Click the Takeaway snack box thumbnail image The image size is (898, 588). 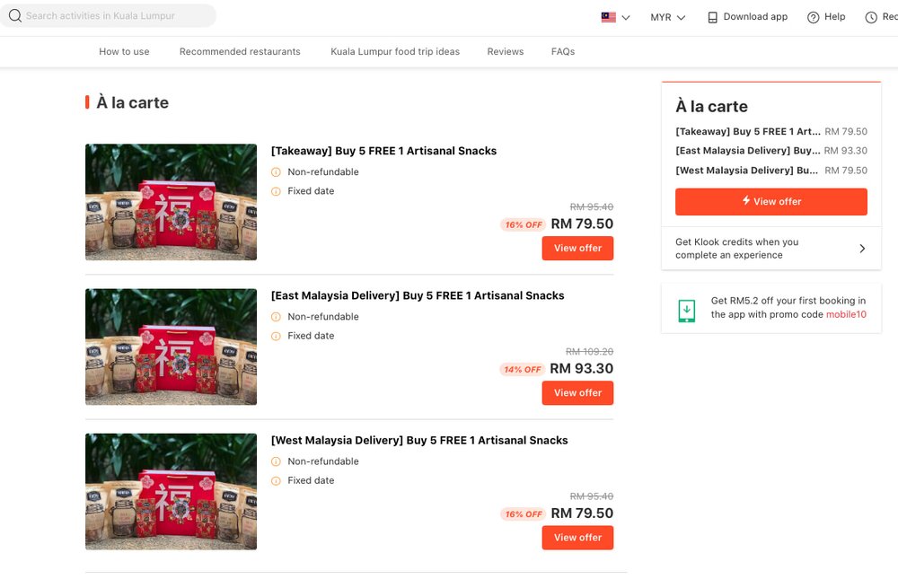(x=171, y=202)
